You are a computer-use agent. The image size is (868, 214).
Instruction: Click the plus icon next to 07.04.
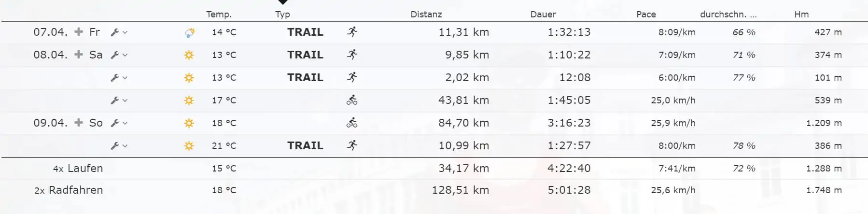click(78, 32)
